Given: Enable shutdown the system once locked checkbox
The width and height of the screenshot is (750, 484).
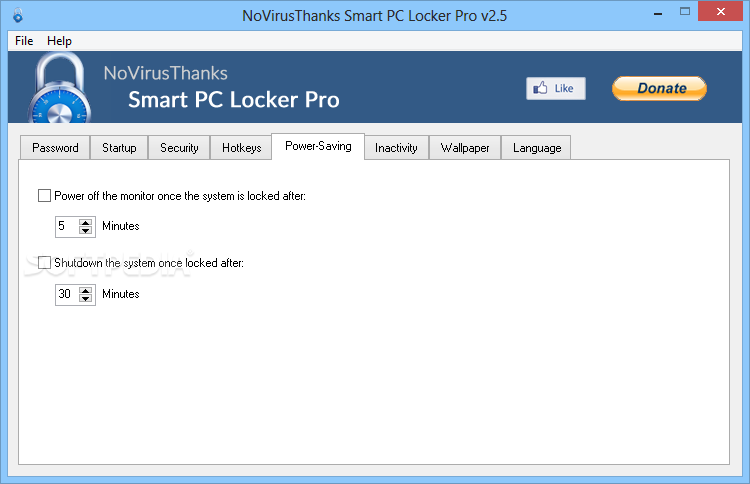Looking at the screenshot, I should 44,263.
